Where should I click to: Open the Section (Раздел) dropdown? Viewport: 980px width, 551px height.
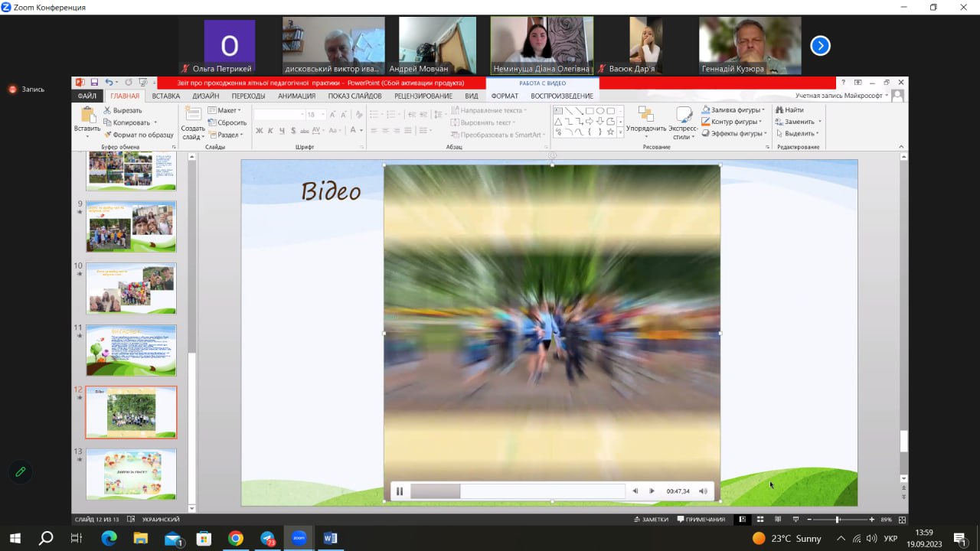pyautogui.click(x=226, y=135)
